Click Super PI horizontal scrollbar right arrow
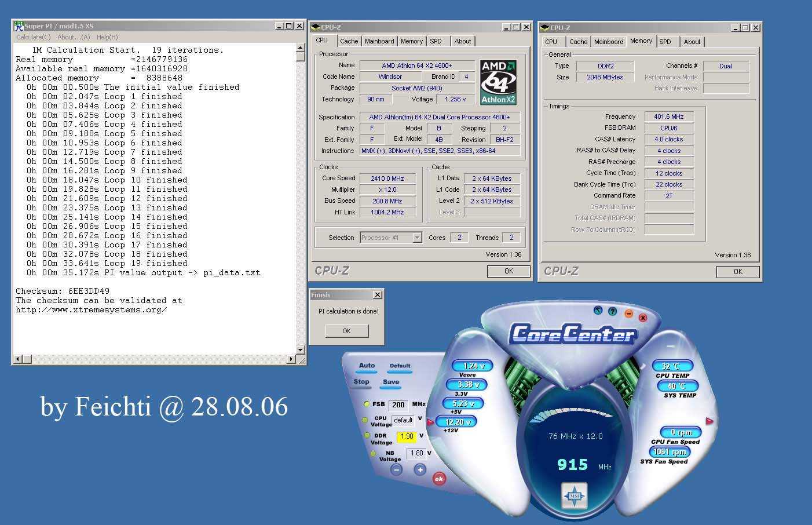This screenshot has width=812, height=525. click(291, 359)
